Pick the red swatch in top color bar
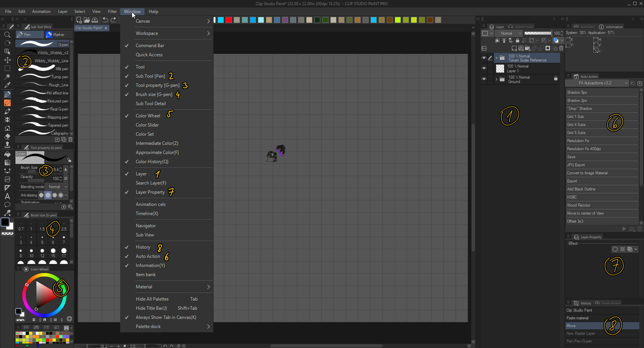Screen dimensions: 644x348 pyautogui.click(x=229, y=20)
